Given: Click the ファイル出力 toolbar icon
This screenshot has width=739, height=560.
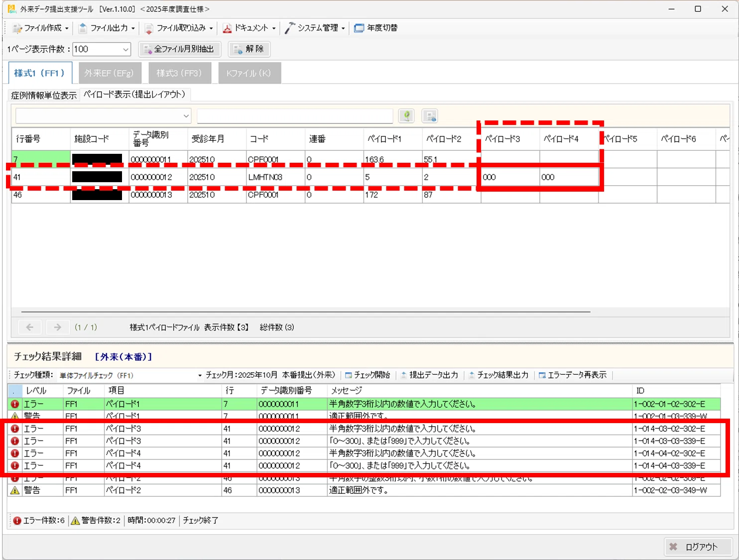Looking at the screenshot, I should [x=83, y=28].
